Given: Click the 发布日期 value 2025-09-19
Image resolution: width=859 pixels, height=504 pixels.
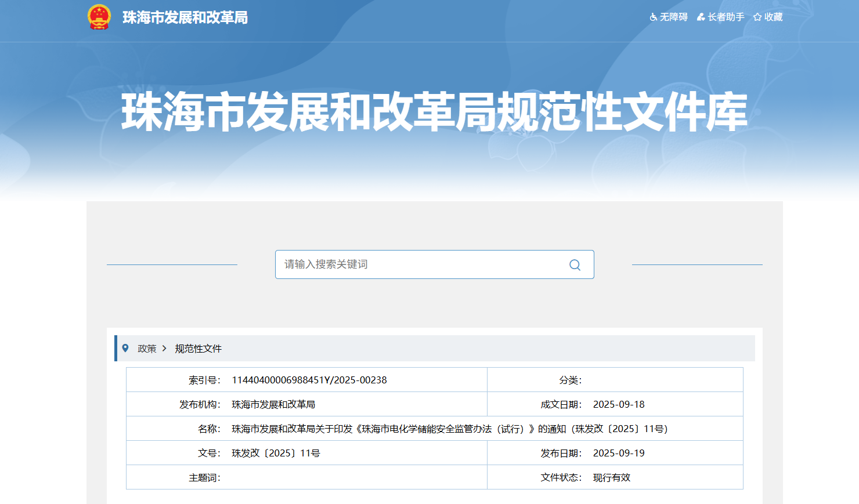Looking at the screenshot, I should coord(619,453).
